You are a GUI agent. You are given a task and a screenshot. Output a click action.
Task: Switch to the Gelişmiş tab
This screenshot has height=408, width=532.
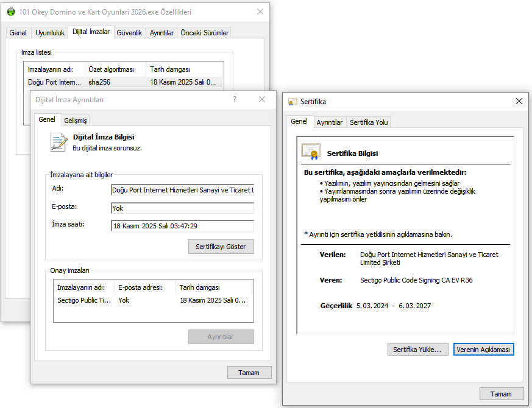pyautogui.click(x=75, y=120)
